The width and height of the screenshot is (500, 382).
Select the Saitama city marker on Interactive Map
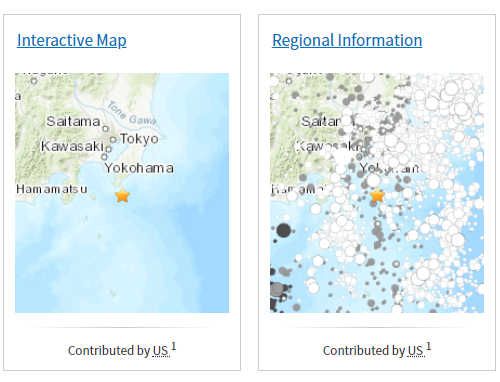106,128
